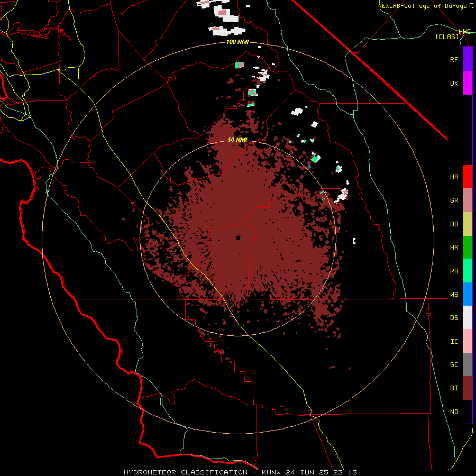Click the GR legend label
The height and width of the screenshot is (476, 476).
[454, 200]
